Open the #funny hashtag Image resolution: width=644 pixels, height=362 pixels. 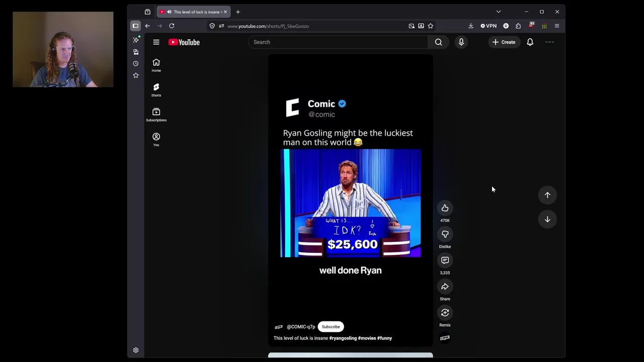[384, 338]
